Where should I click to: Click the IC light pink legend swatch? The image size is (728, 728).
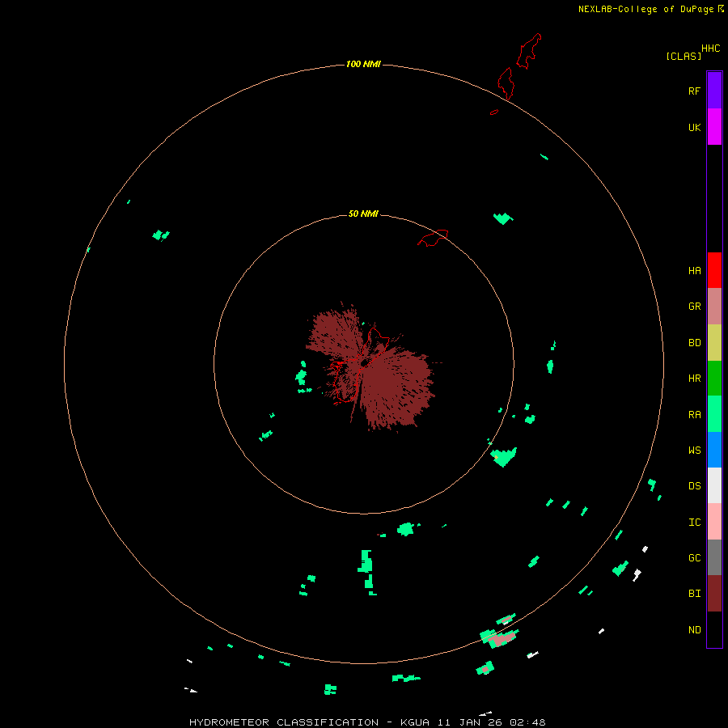coord(714,522)
